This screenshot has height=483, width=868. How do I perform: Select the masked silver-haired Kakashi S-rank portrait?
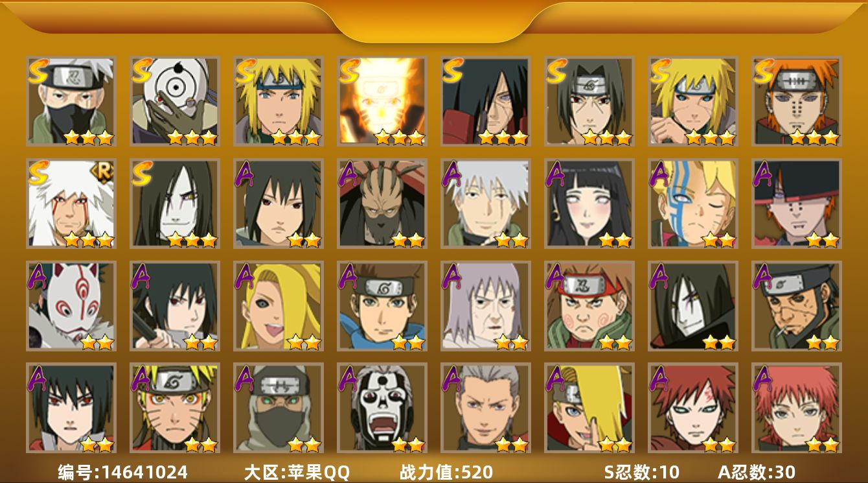(71, 101)
